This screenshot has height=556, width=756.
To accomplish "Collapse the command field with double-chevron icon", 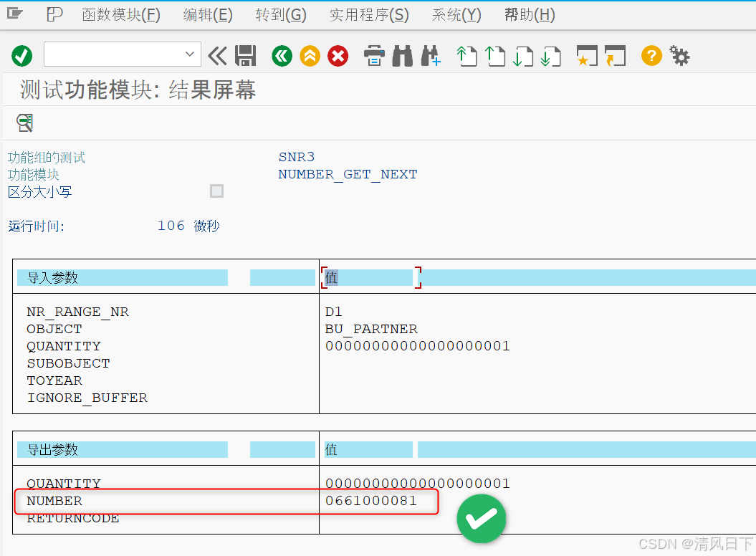I will click(217, 56).
